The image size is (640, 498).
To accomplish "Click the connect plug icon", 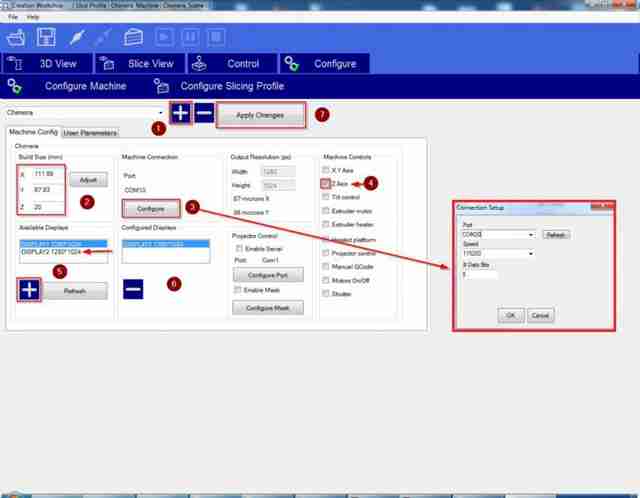I will (x=77, y=38).
